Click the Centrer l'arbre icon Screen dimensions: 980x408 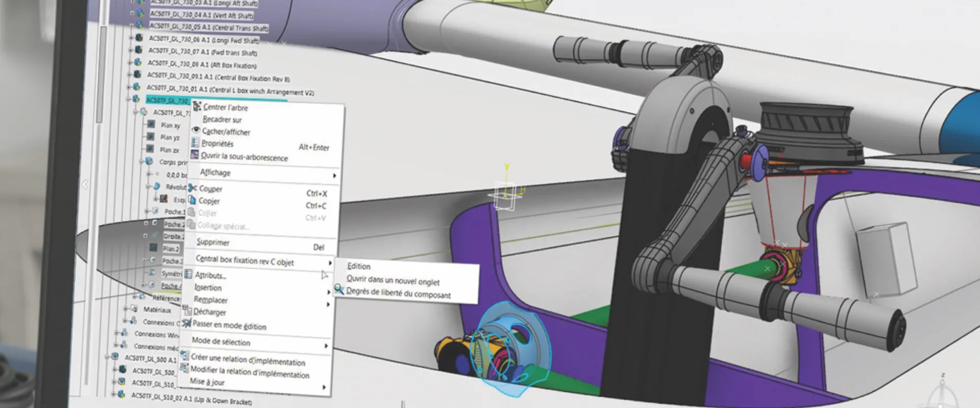point(197,106)
